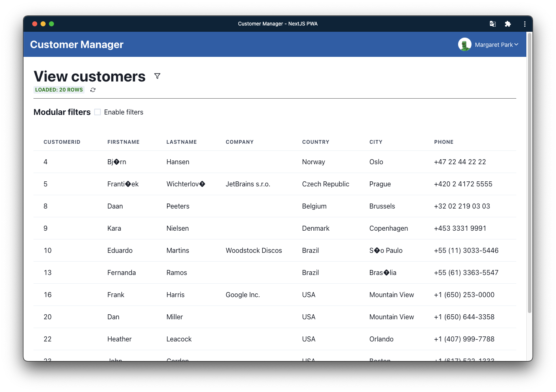Click the Harris last name cell

pos(175,295)
